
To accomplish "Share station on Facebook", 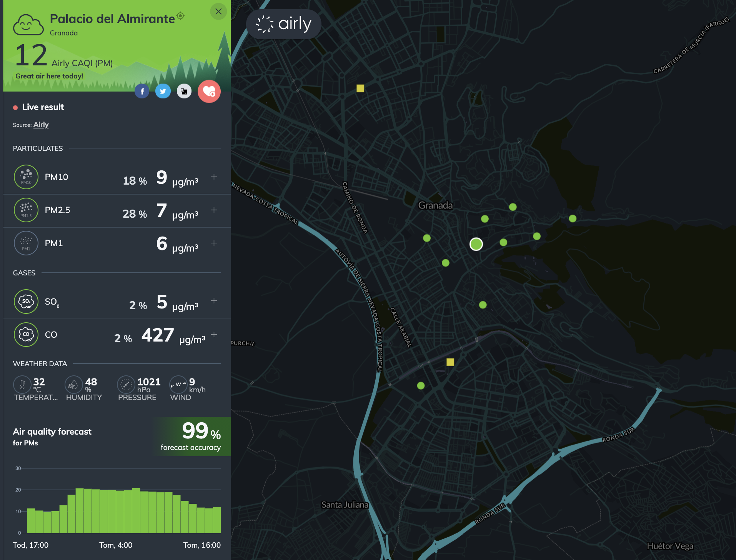I will tap(142, 91).
